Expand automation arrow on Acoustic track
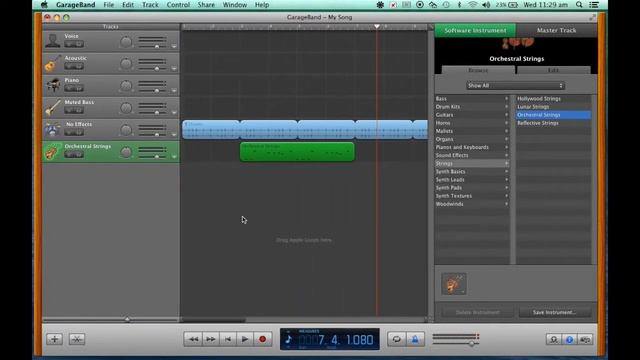Screen dimensions: 640x360 coord(174,69)
